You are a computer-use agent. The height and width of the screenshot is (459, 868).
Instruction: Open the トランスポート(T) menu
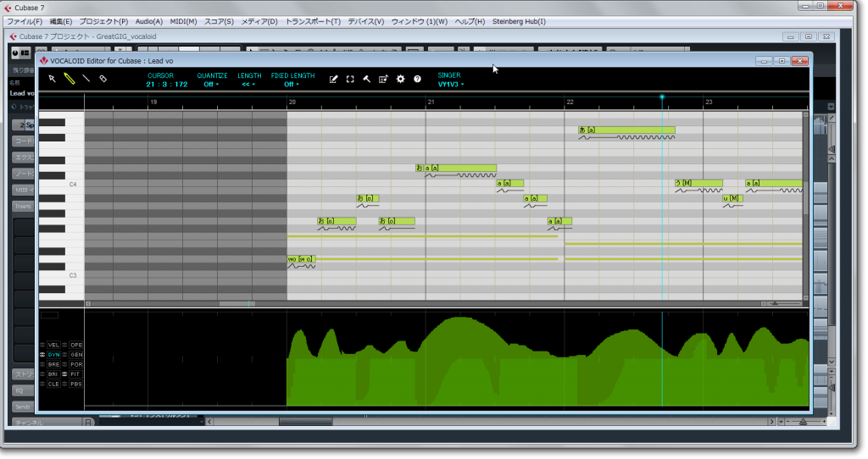313,21
